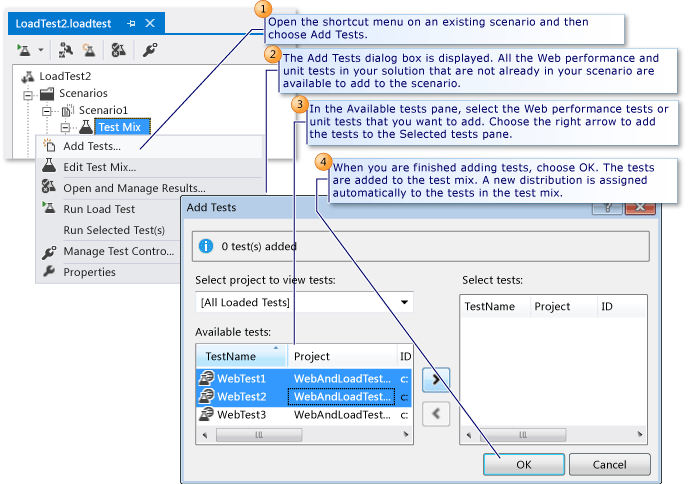Click ID header in Selected tests list
Viewport: 688px width, 484px height.
621,306
